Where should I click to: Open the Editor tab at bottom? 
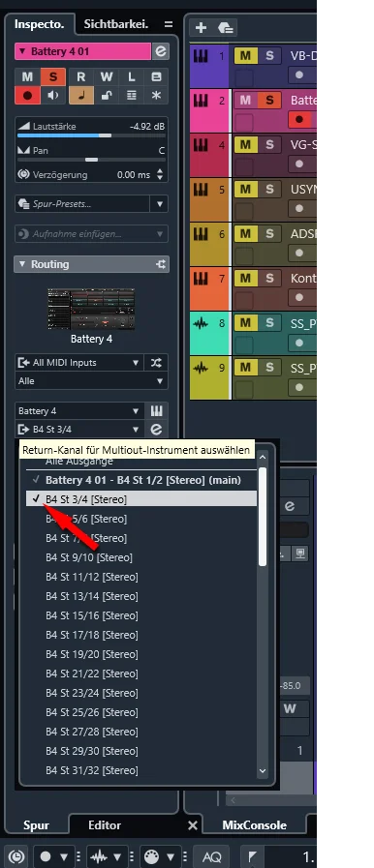coord(105,824)
